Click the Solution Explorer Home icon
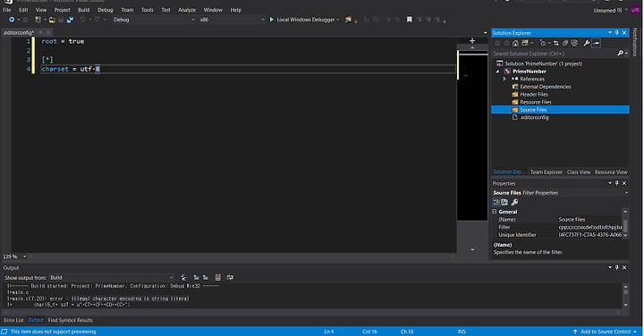The height and width of the screenshot is (336, 644). coord(515,43)
